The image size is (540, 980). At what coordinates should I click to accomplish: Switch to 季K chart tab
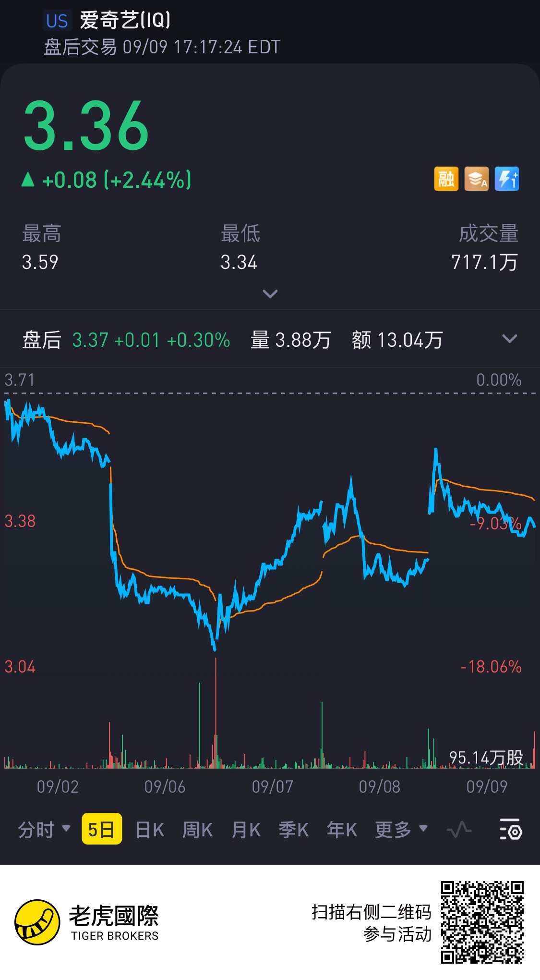[x=294, y=830]
